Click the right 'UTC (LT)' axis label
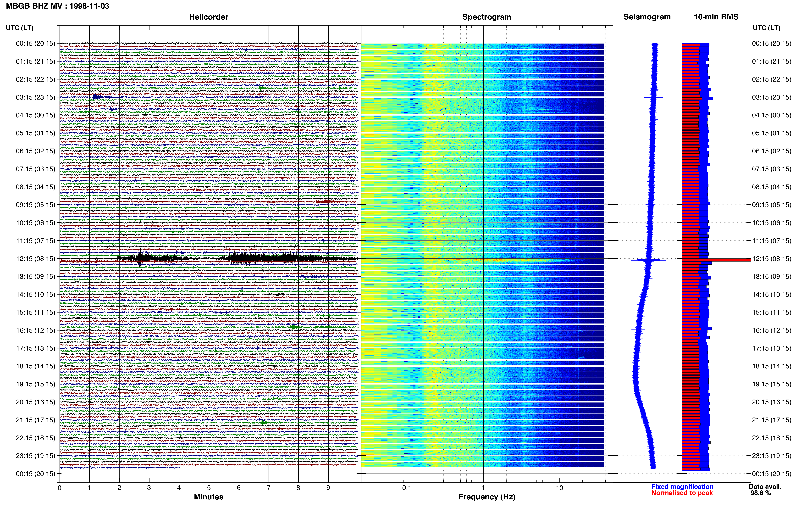This screenshot has width=812, height=508. pyautogui.click(x=766, y=28)
